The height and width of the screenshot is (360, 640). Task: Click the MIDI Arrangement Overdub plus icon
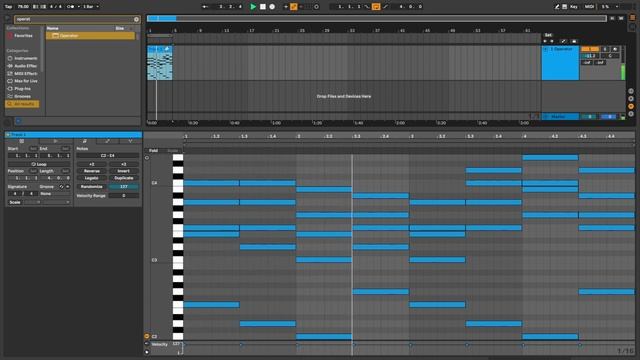pyautogui.click(x=286, y=7)
